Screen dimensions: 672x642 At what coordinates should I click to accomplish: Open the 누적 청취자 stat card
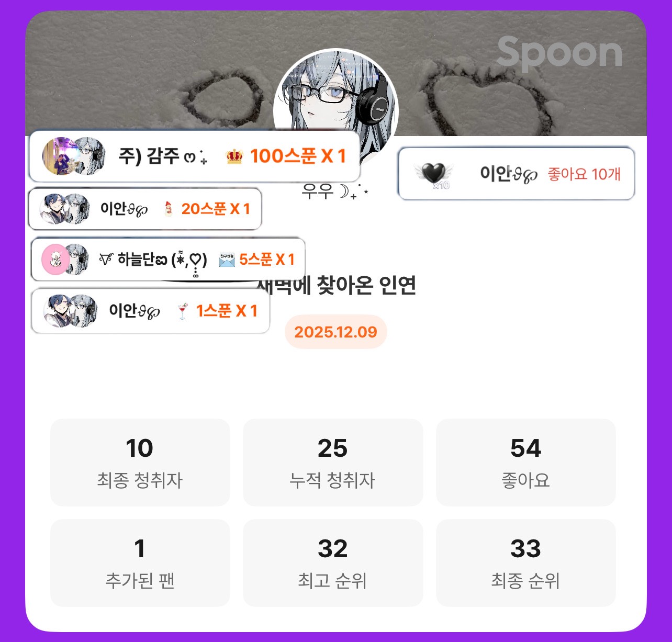point(332,463)
